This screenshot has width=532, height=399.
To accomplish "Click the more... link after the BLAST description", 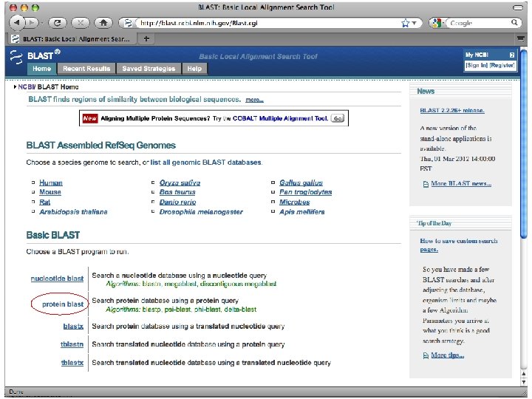I will pyautogui.click(x=254, y=100).
